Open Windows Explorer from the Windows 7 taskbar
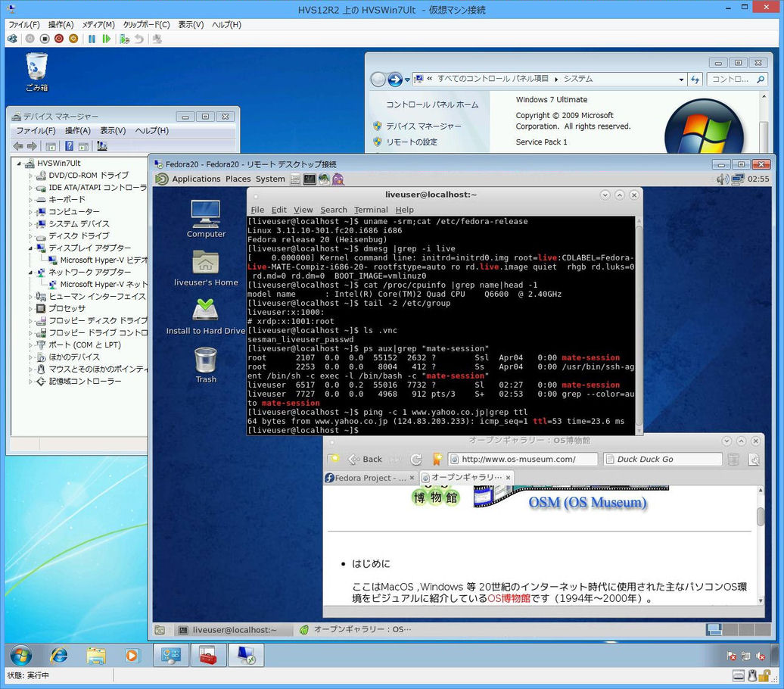Viewport: 784px width, 689px height. (x=96, y=655)
